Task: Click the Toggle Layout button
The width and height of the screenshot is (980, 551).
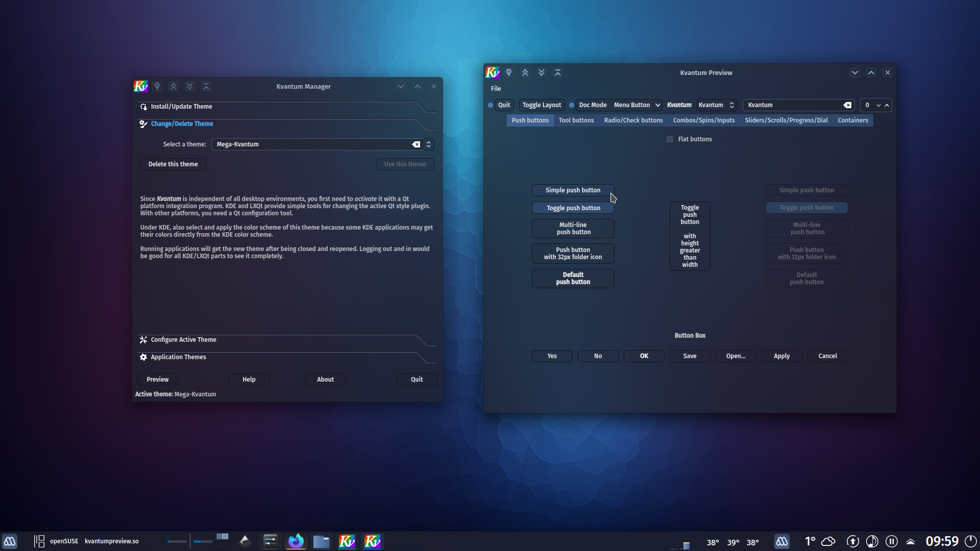Action: click(542, 105)
